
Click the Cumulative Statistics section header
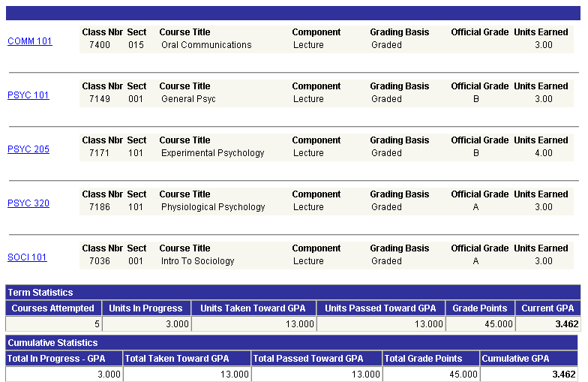click(52, 343)
